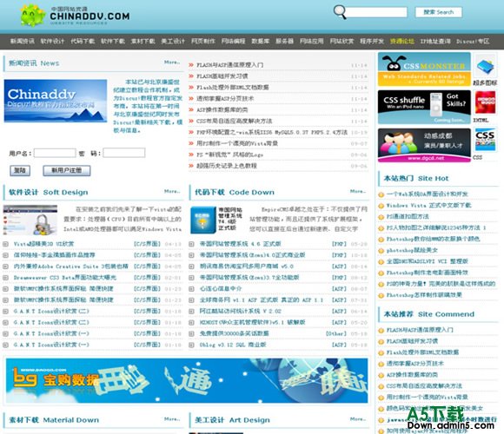Click the [Other] category tag in Code Down
504x434 pixels.
tap(336, 334)
